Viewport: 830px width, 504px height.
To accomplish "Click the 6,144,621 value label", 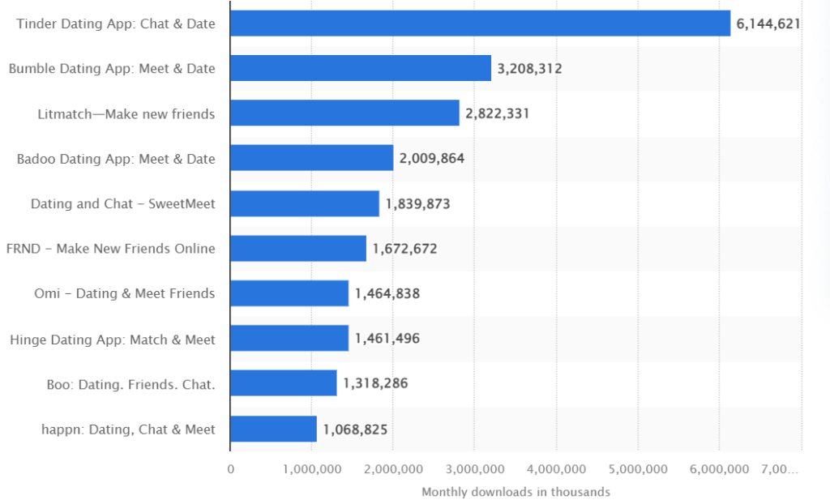I will tap(768, 23).
